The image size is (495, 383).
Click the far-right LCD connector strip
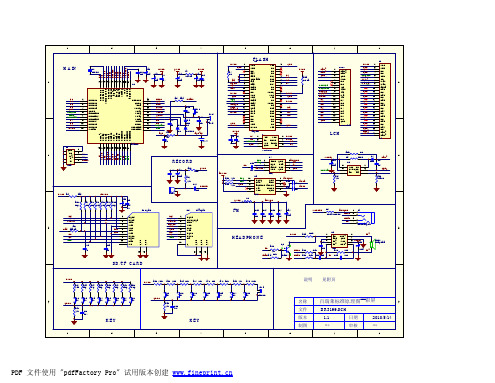point(385,101)
